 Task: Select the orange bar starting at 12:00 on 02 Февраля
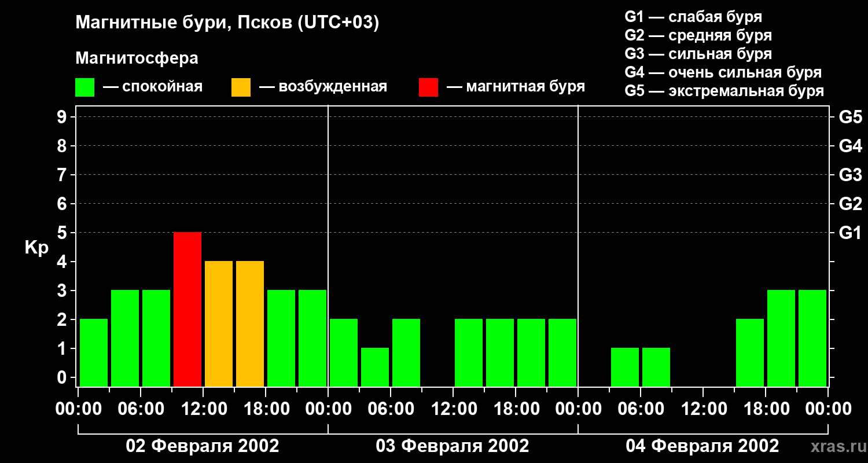(219, 324)
